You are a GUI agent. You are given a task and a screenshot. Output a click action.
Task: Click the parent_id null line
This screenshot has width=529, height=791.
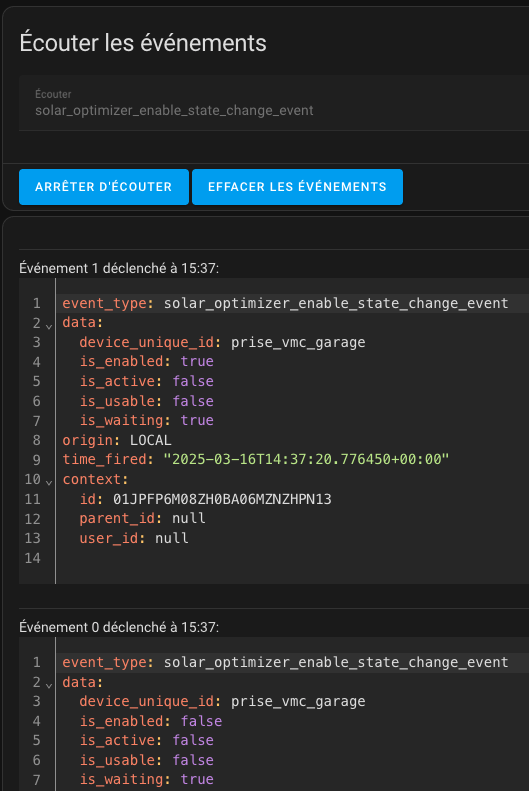pyautogui.click(x=142, y=519)
